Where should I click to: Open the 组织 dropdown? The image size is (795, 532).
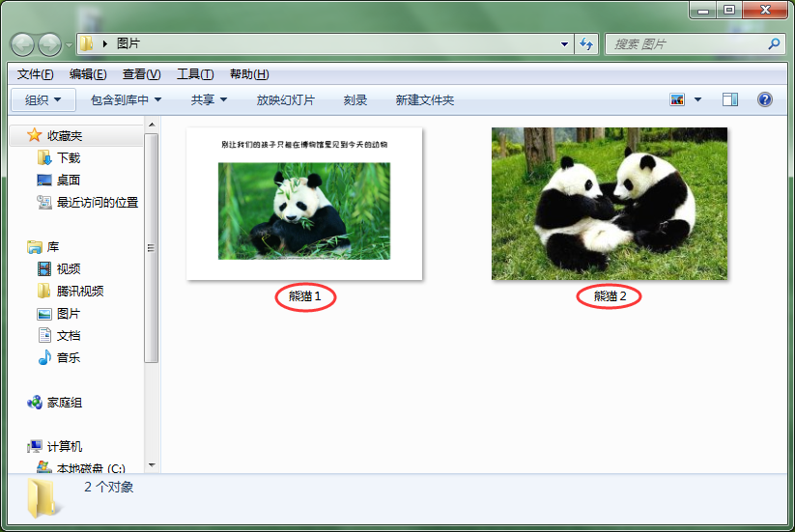pos(43,99)
